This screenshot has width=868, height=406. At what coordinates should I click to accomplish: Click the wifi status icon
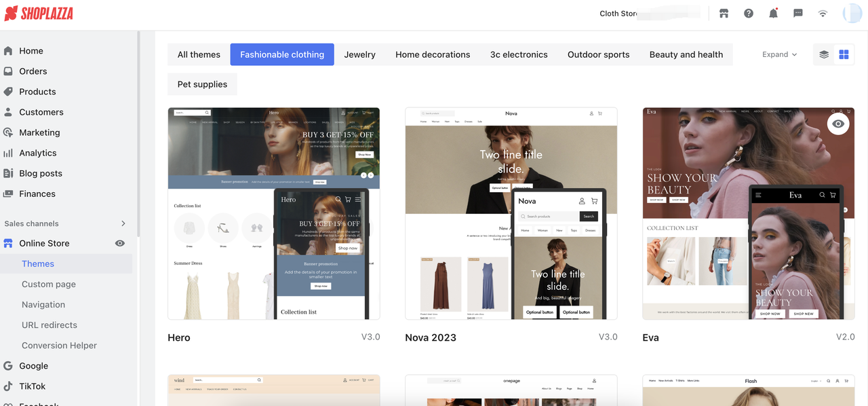[x=823, y=14]
